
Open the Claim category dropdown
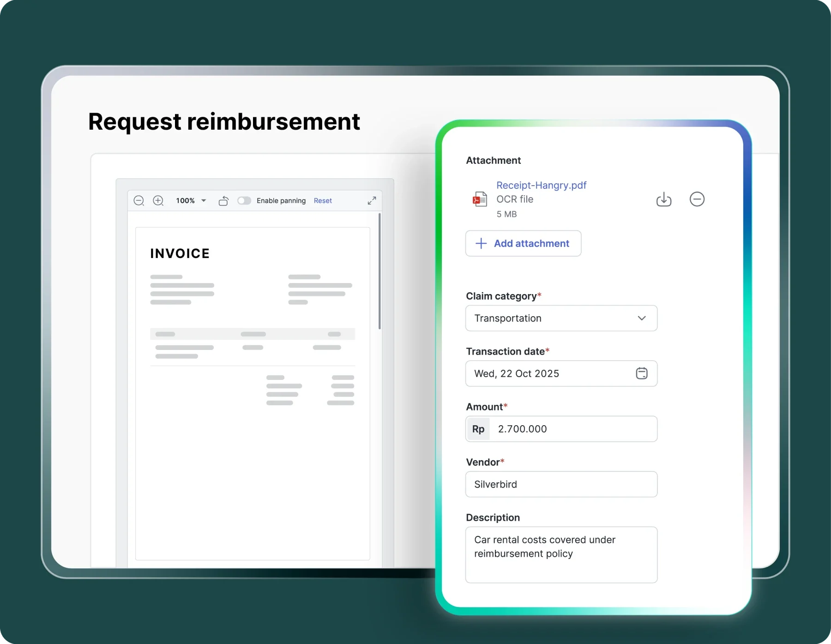[561, 318]
